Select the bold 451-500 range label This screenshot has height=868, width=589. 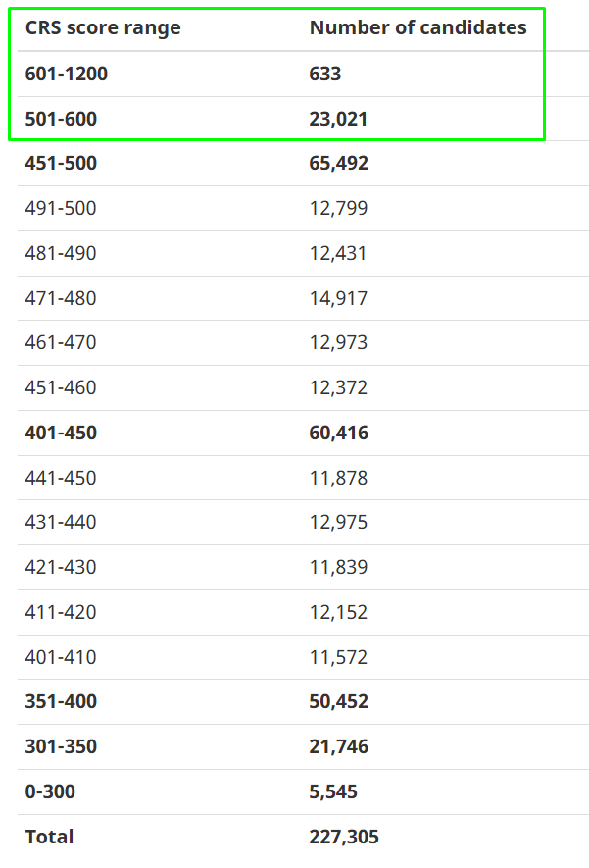pos(61,164)
